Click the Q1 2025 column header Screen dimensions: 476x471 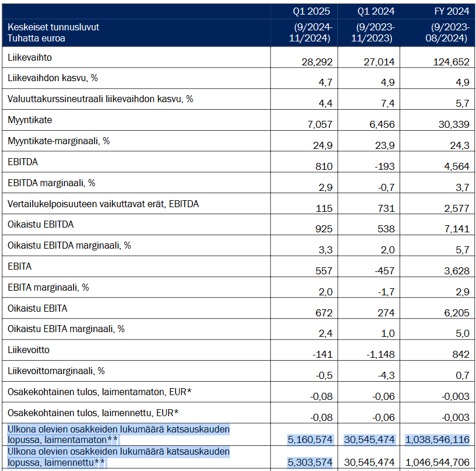[311, 11]
